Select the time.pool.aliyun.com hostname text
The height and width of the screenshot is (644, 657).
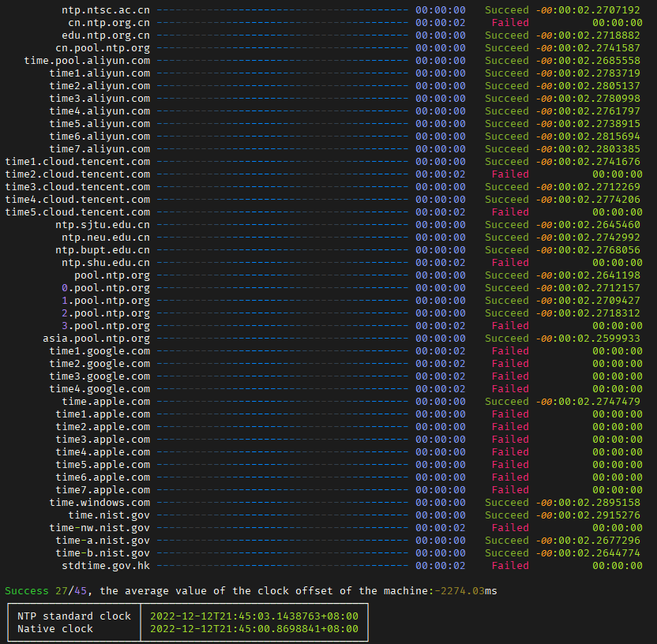click(87, 61)
